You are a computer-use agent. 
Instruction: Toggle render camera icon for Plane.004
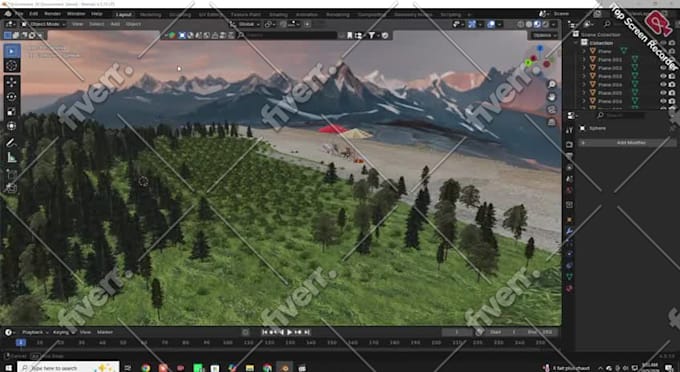point(672,84)
